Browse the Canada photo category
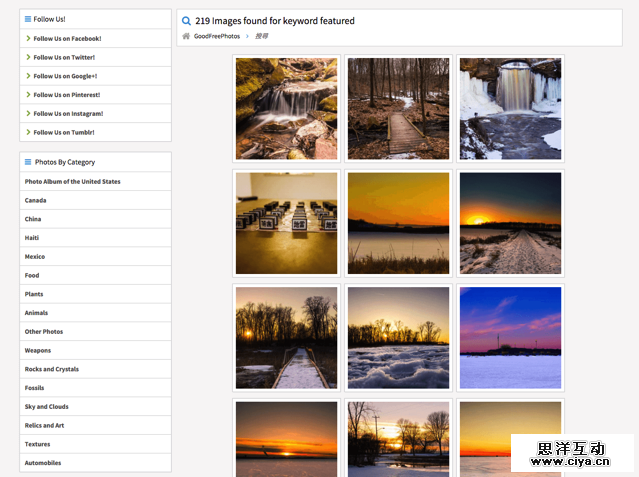 [36, 200]
